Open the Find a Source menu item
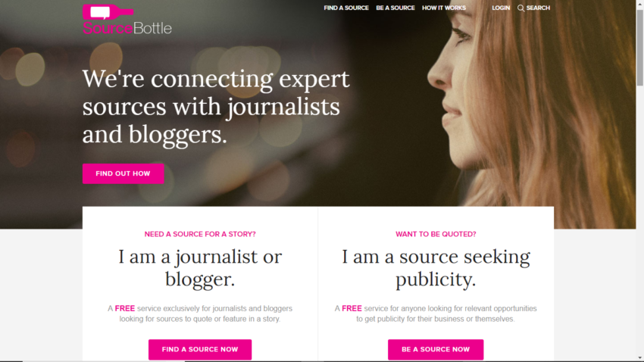 tap(346, 8)
